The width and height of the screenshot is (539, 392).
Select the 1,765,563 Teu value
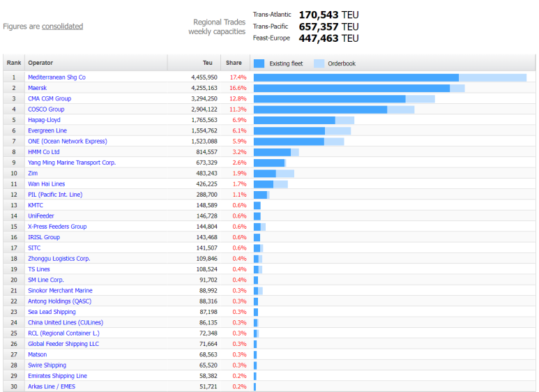204,120
